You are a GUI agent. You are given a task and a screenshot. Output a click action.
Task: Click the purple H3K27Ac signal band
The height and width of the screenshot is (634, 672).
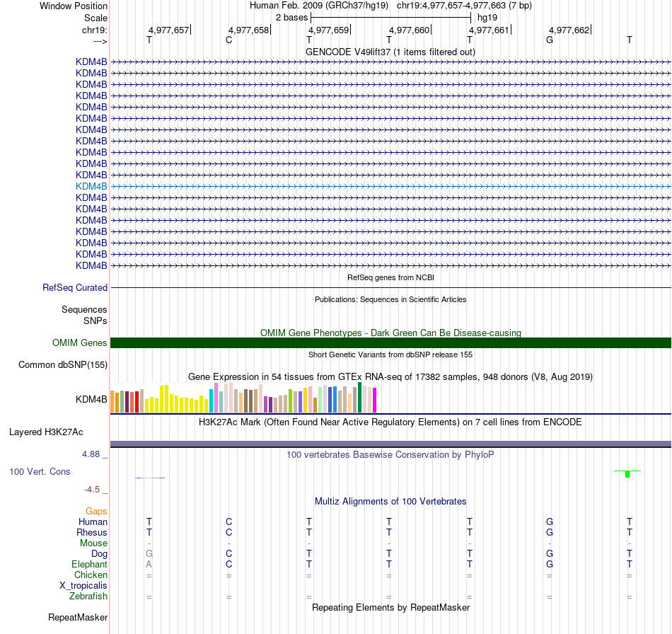pyautogui.click(x=390, y=444)
